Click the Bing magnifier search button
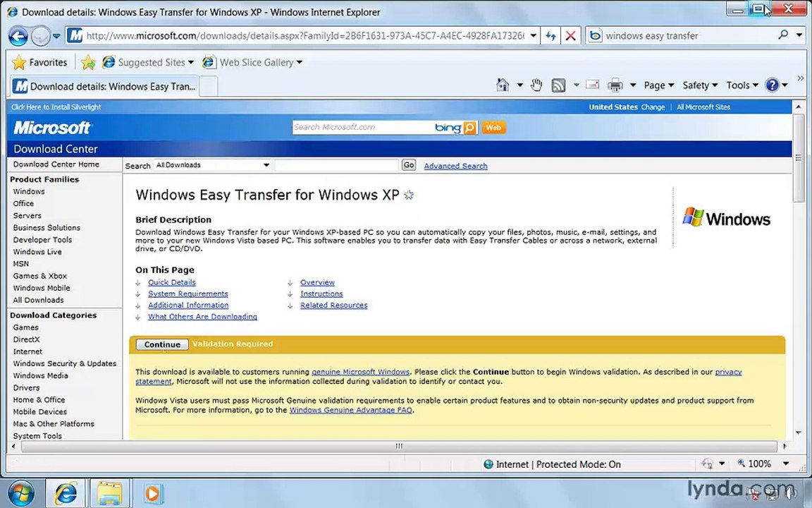The height and width of the screenshot is (508, 812). pos(469,128)
